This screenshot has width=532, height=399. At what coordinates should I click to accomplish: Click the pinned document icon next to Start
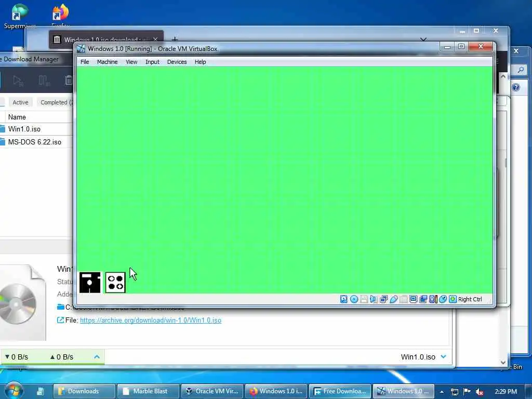pos(40,391)
